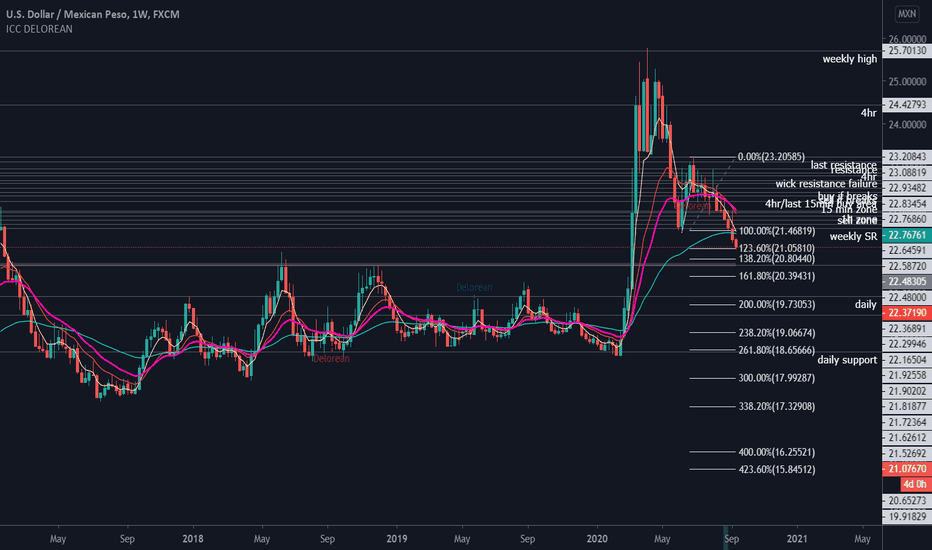Click Fibonacci level 261.80%(18.65666)
Image resolution: width=932 pixels, height=550 pixels.
coord(777,350)
